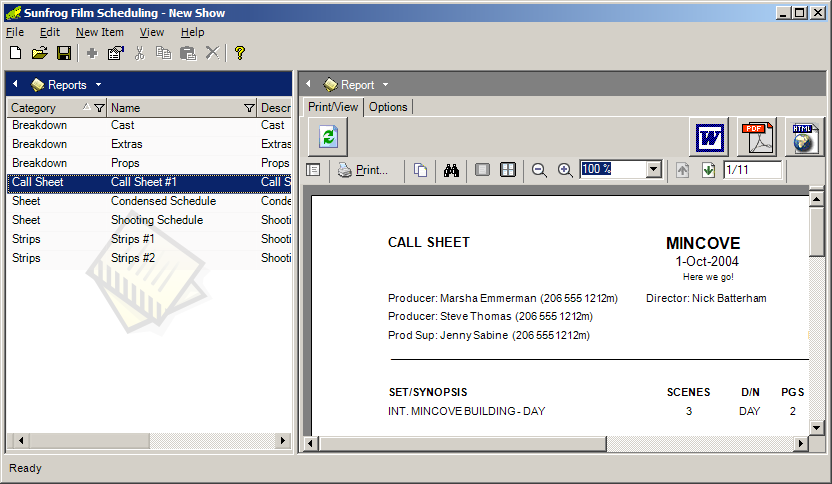Sort by the Category column header
832x484 pixels.
pyautogui.click(x=57, y=108)
